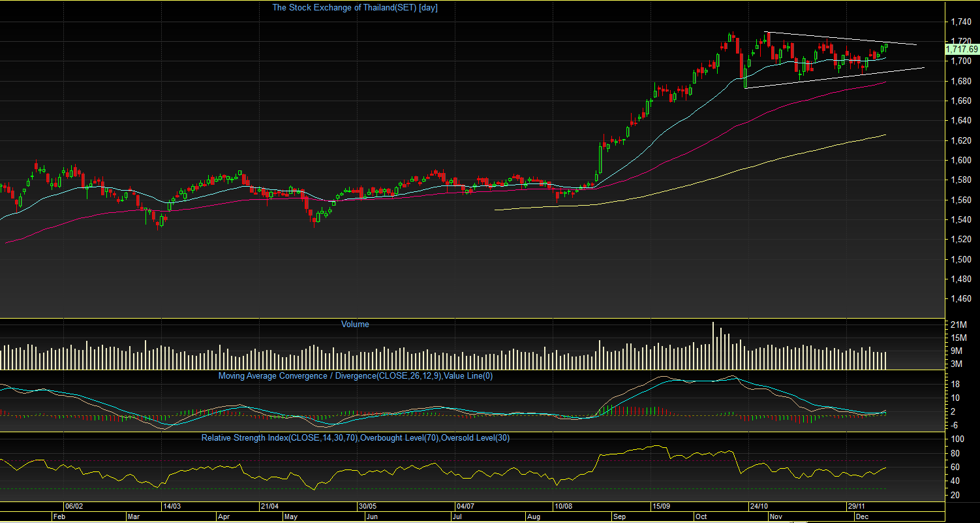Select the upper white triangle trendline
The image size is (980, 523).
tap(840, 39)
